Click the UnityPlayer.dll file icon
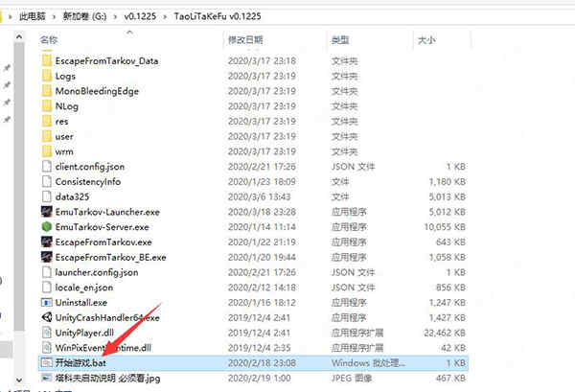575x392 pixels. pyautogui.click(x=47, y=333)
